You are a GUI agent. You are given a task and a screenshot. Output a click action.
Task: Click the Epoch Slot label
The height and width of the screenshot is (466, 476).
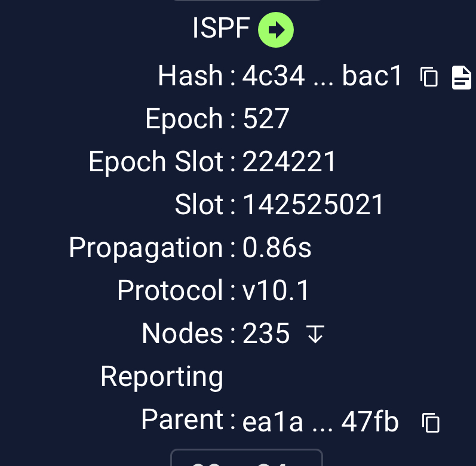(156, 162)
